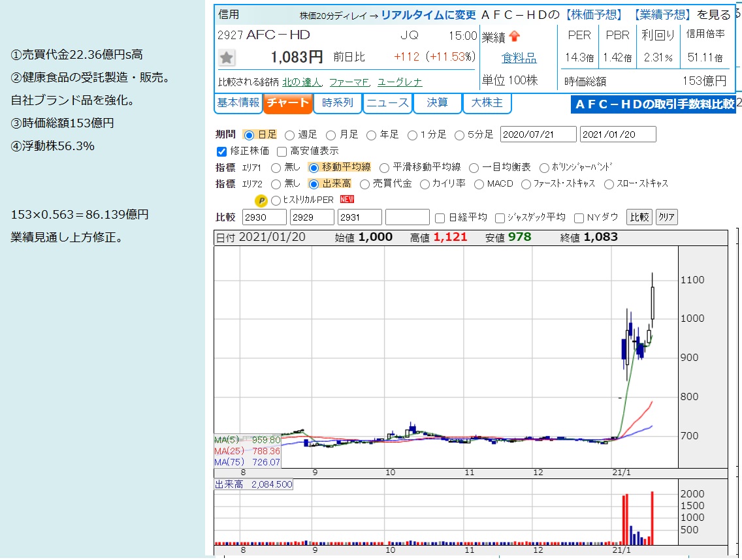Open the チャート tab

[287, 103]
